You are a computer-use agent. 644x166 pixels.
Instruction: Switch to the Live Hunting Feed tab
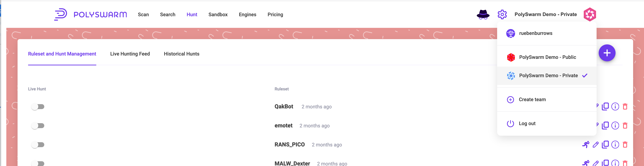coord(130,54)
